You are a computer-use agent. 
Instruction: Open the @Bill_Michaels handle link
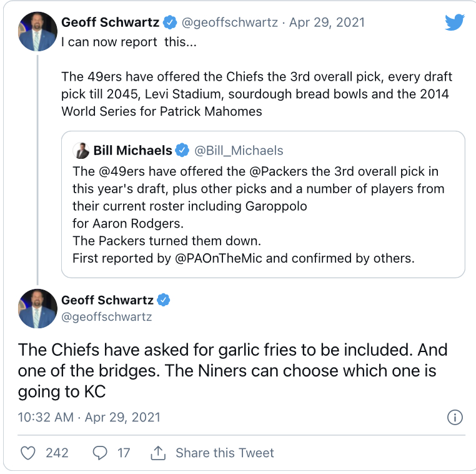[x=239, y=151]
